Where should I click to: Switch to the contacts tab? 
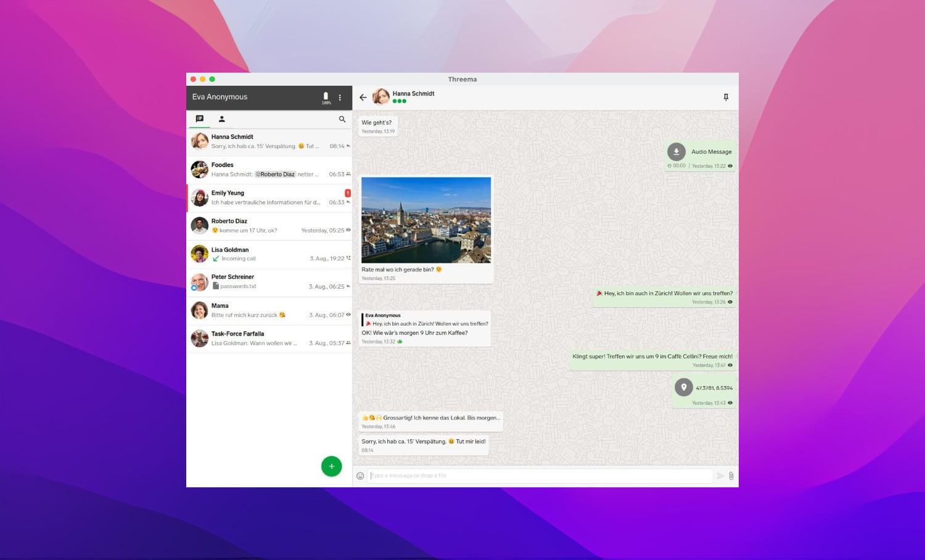[222, 119]
